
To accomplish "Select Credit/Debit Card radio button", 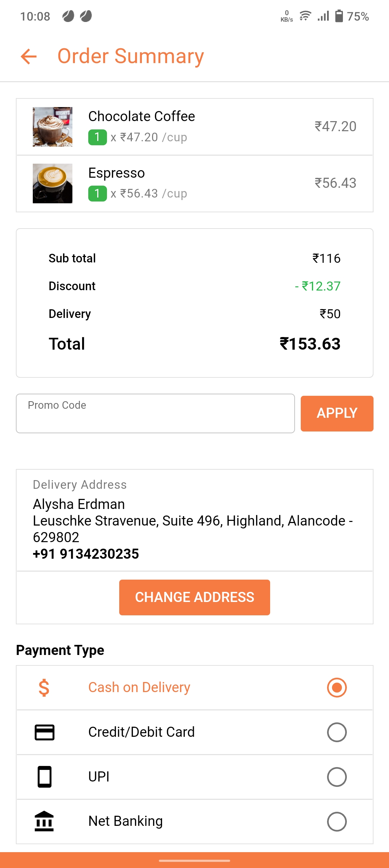I will [337, 732].
